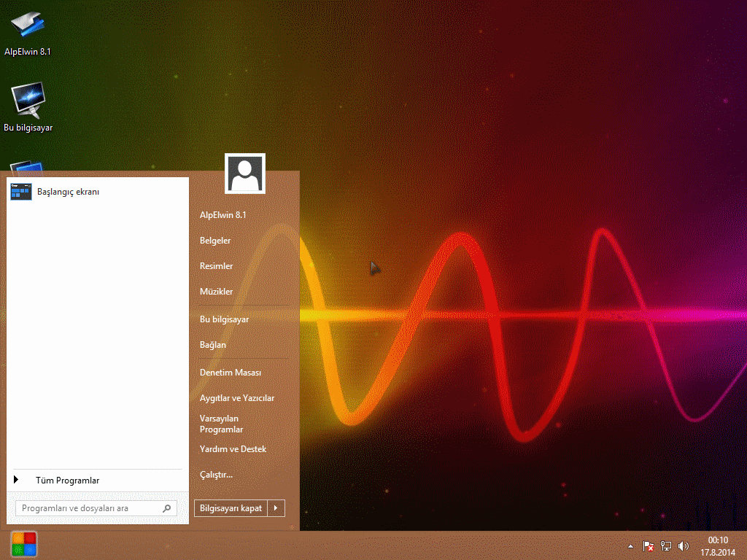Open Başlangıç ekranı from the start menu
This screenshot has height=560, width=747.
67,192
